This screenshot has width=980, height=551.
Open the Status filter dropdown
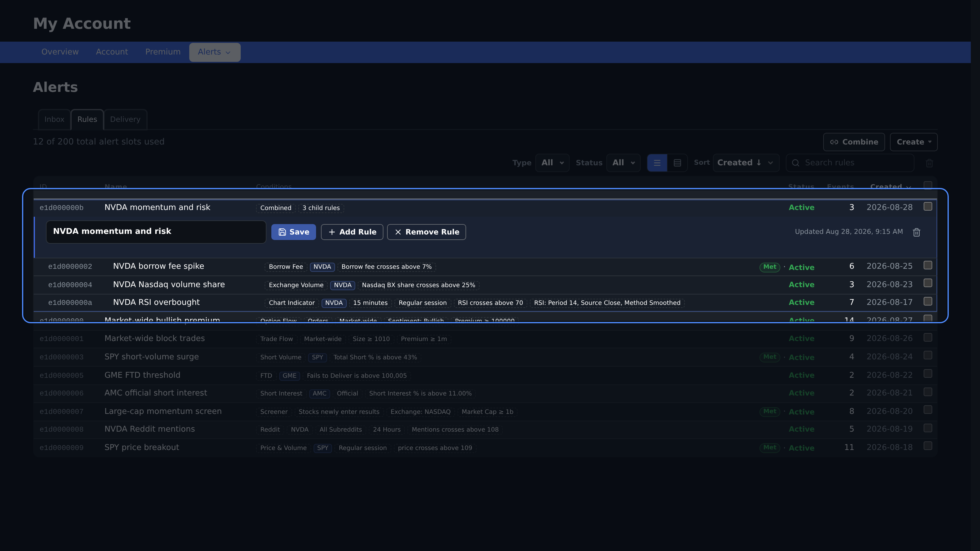click(x=624, y=163)
